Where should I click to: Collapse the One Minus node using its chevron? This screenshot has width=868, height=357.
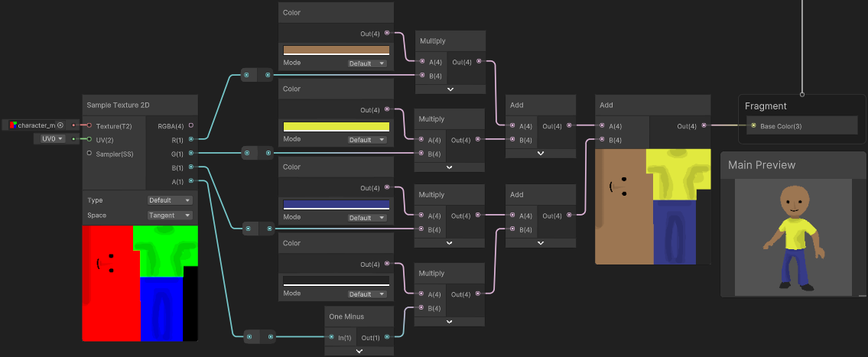[x=359, y=351]
